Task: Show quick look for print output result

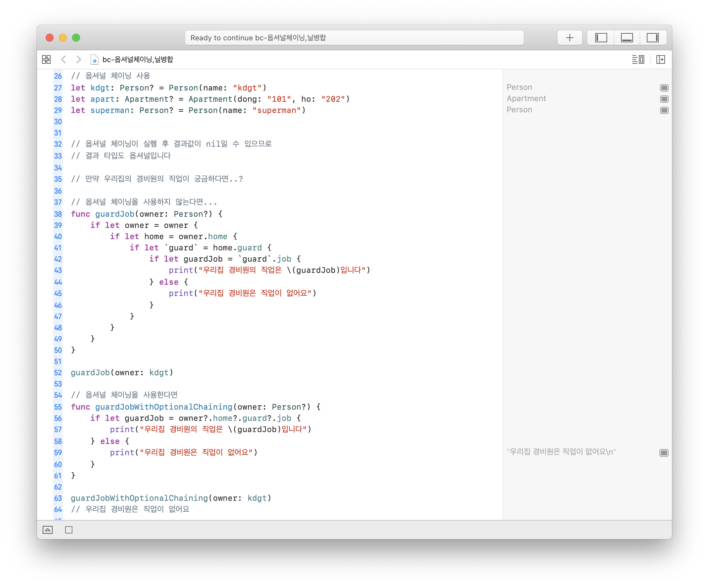Action: (663, 452)
